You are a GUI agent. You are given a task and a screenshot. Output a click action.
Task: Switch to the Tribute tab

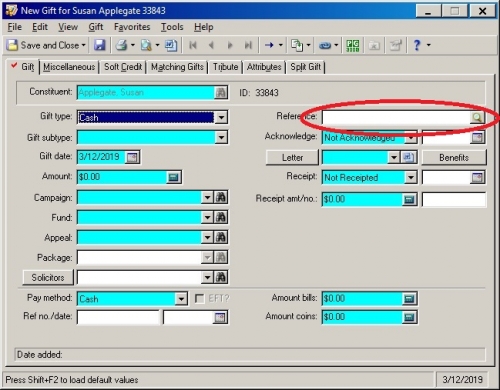[x=226, y=67]
